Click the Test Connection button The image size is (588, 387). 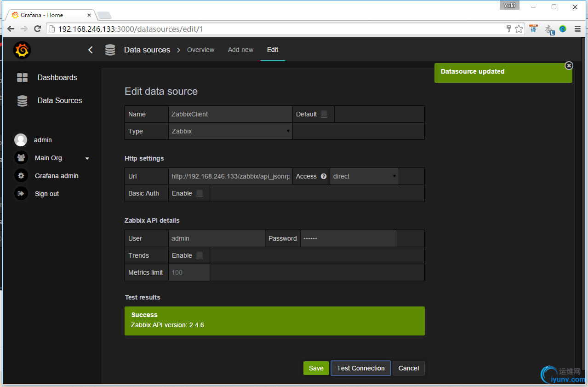[x=361, y=368]
